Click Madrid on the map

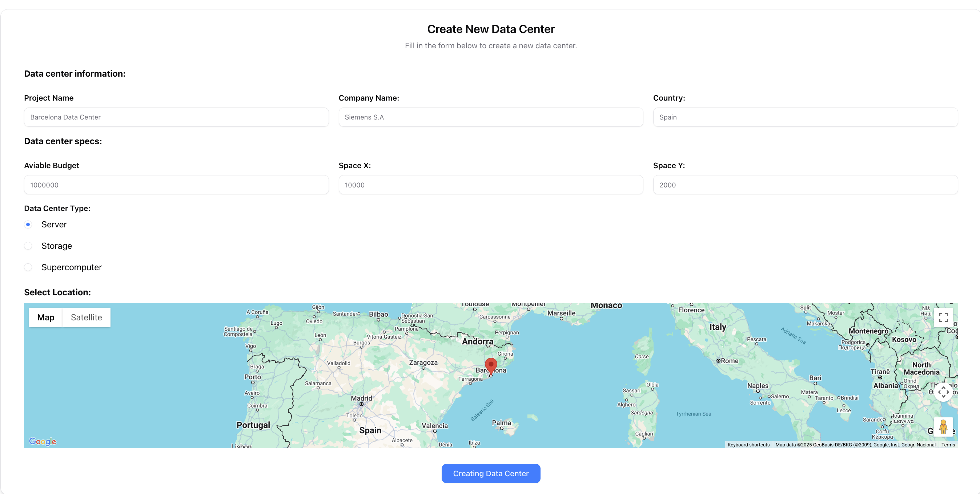point(361,399)
